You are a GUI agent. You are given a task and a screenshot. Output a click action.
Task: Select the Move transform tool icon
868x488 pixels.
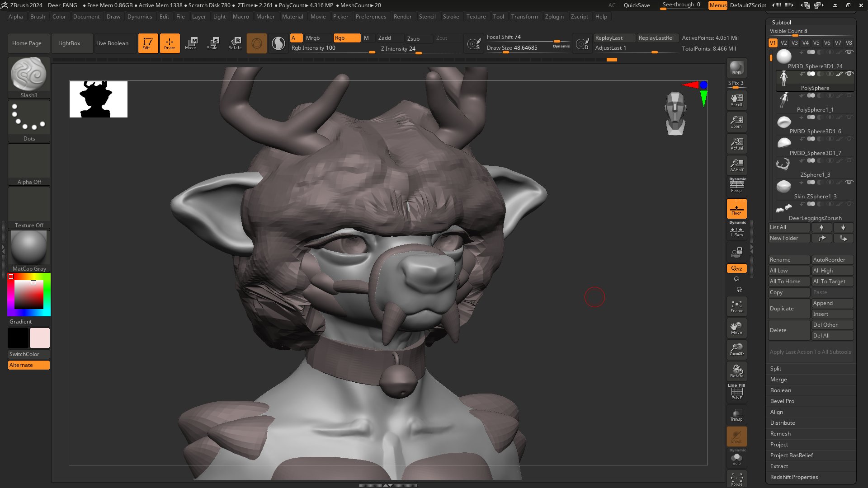191,43
